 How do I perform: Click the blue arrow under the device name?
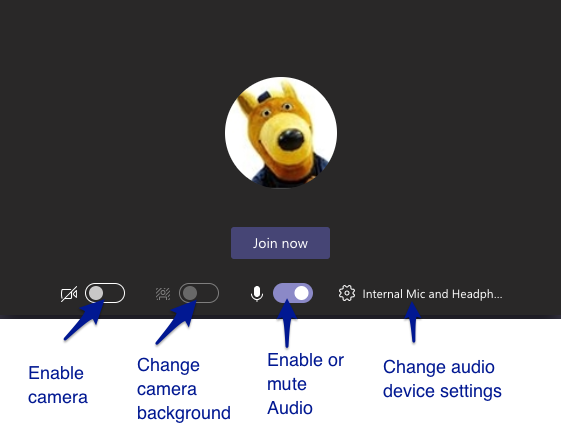coord(413,322)
